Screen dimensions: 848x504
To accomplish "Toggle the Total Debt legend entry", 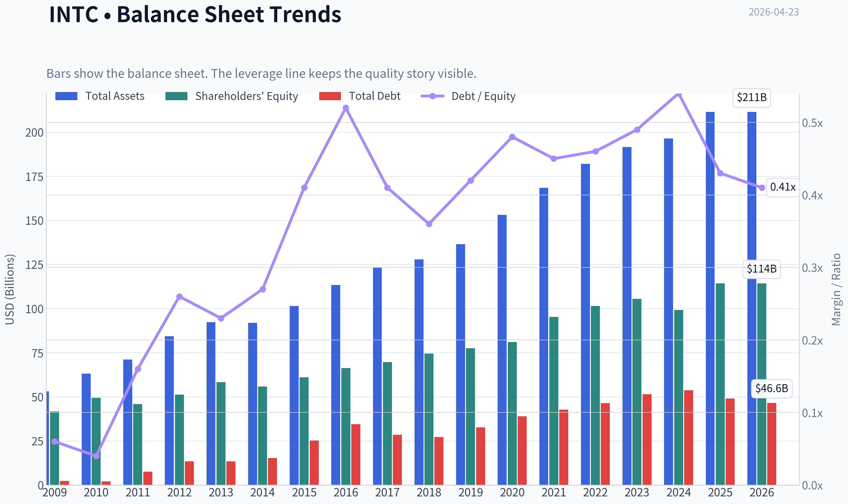I will 360,96.
